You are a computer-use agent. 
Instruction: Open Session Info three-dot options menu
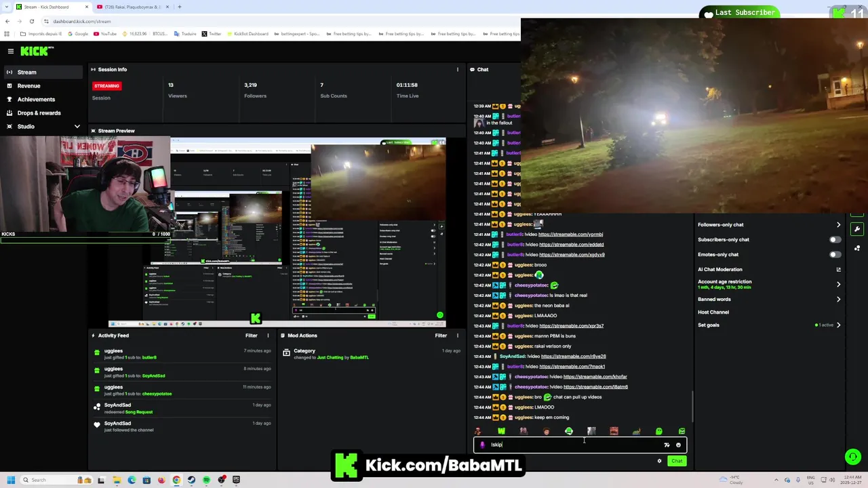coord(457,69)
